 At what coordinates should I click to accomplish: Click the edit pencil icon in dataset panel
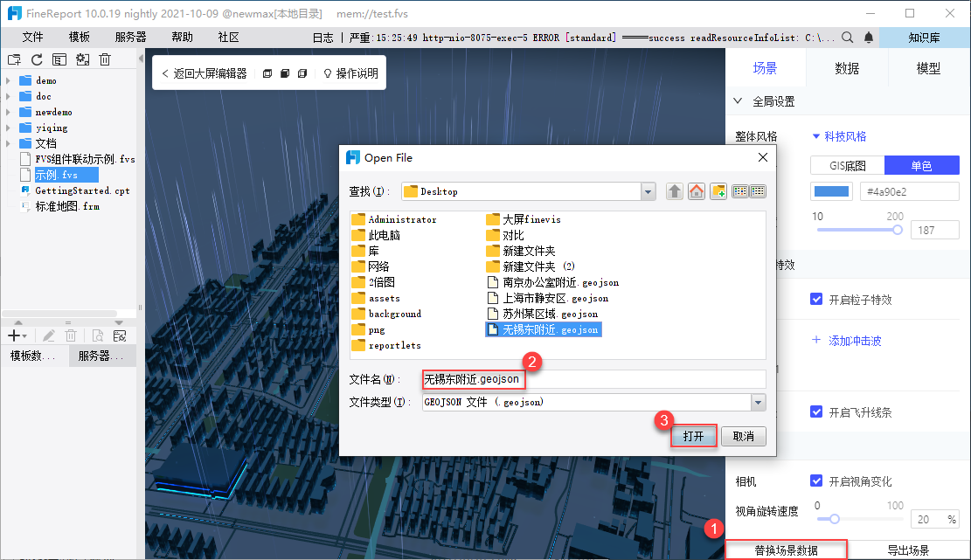tap(48, 335)
